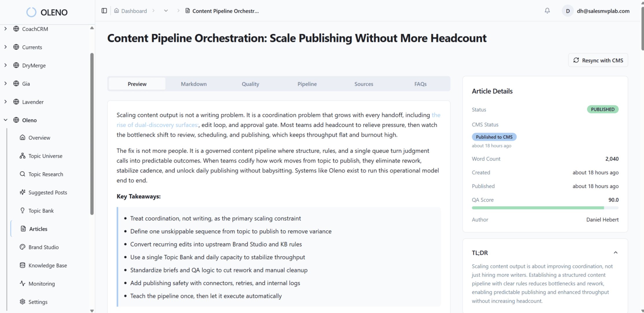Toggle the sidebar visibility

tap(104, 10)
